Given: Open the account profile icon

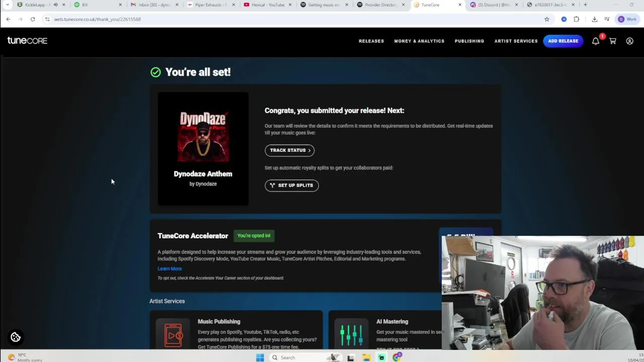Looking at the screenshot, I should 629,41.
